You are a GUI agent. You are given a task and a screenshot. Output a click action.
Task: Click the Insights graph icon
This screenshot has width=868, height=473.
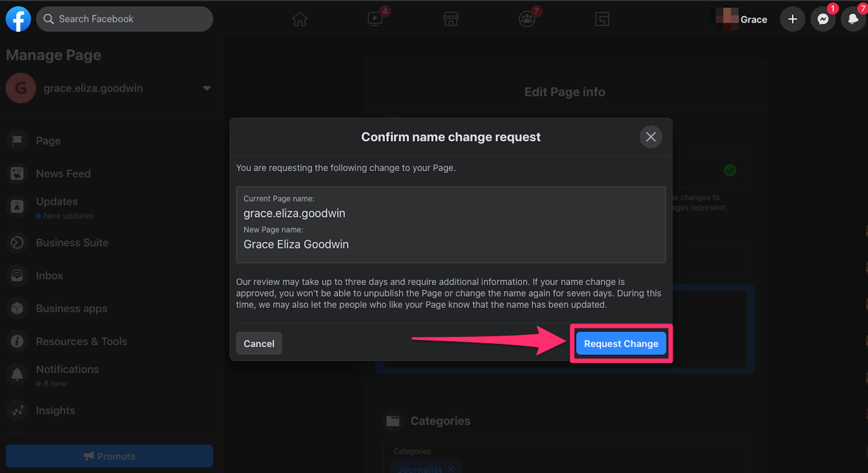(x=17, y=411)
